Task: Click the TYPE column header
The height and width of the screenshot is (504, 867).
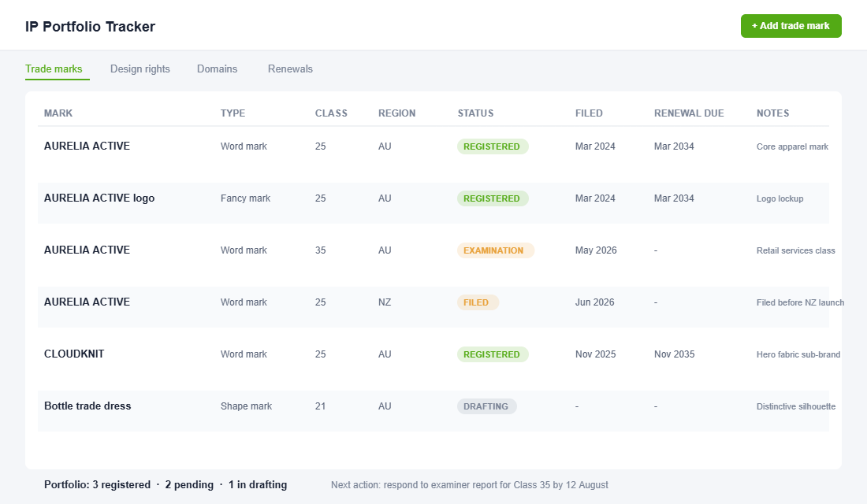Action: (x=233, y=113)
